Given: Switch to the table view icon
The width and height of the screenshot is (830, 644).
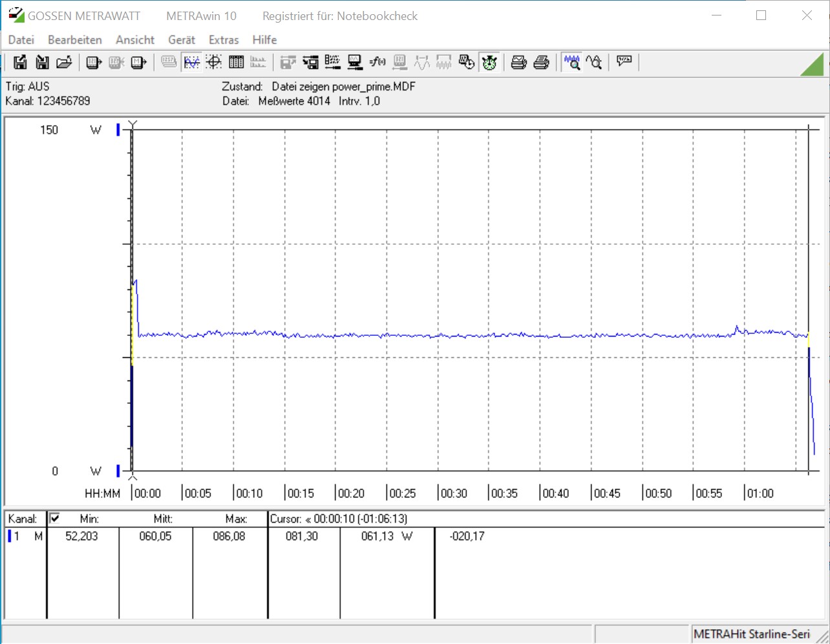Looking at the screenshot, I should pos(236,62).
